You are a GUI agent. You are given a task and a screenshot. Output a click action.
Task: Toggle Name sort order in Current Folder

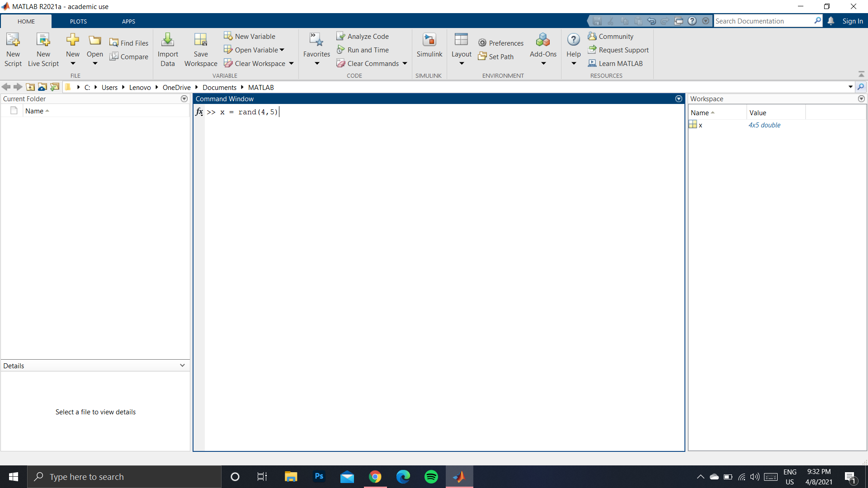point(37,111)
